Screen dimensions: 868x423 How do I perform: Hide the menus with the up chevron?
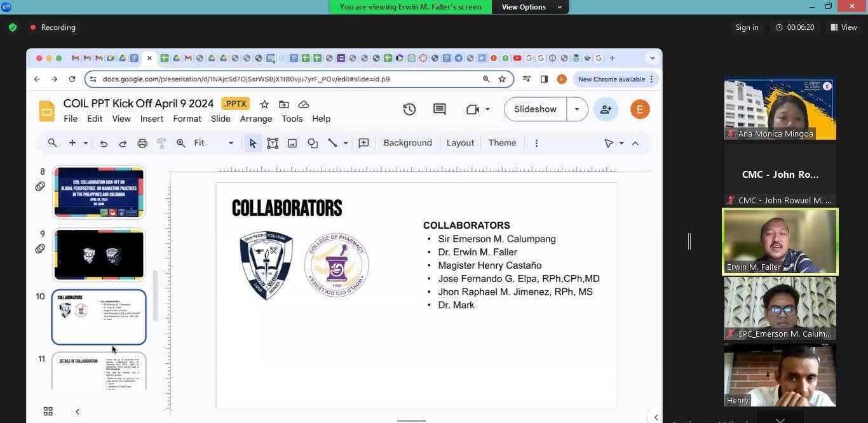tap(635, 144)
